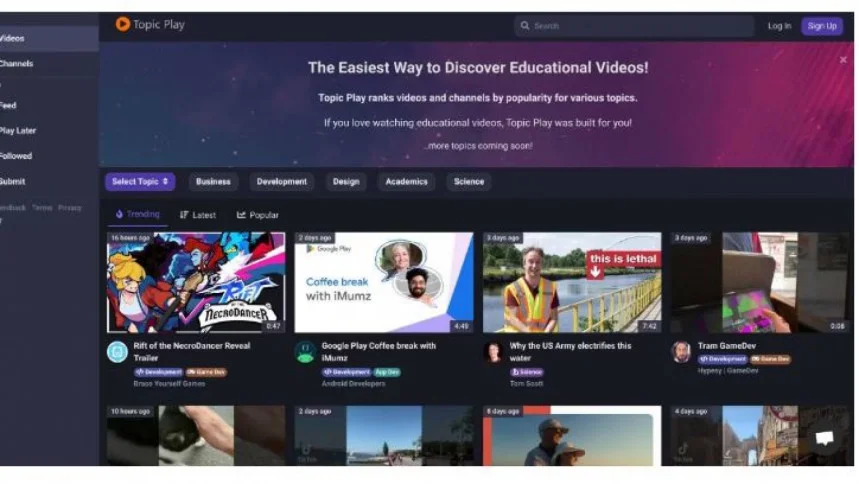Switch to the Popular tab
The height and width of the screenshot is (484, 859).
[258, 215]
